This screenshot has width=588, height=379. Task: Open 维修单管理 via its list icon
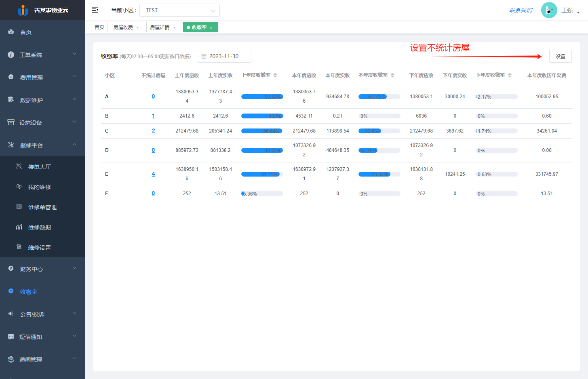pos(19,207)
